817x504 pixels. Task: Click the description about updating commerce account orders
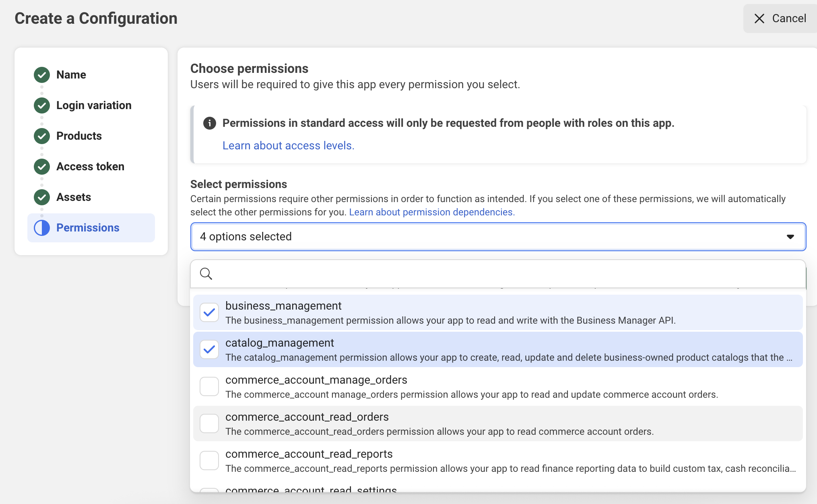coord(472,395)
